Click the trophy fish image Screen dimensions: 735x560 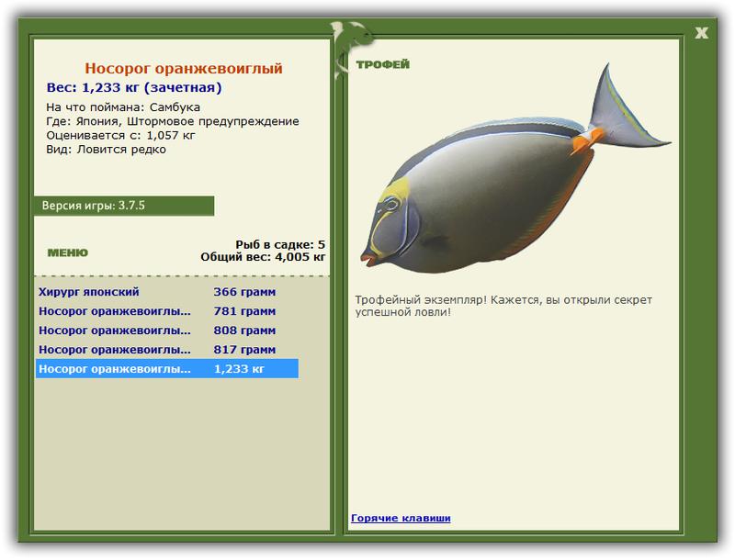point(515,169)
